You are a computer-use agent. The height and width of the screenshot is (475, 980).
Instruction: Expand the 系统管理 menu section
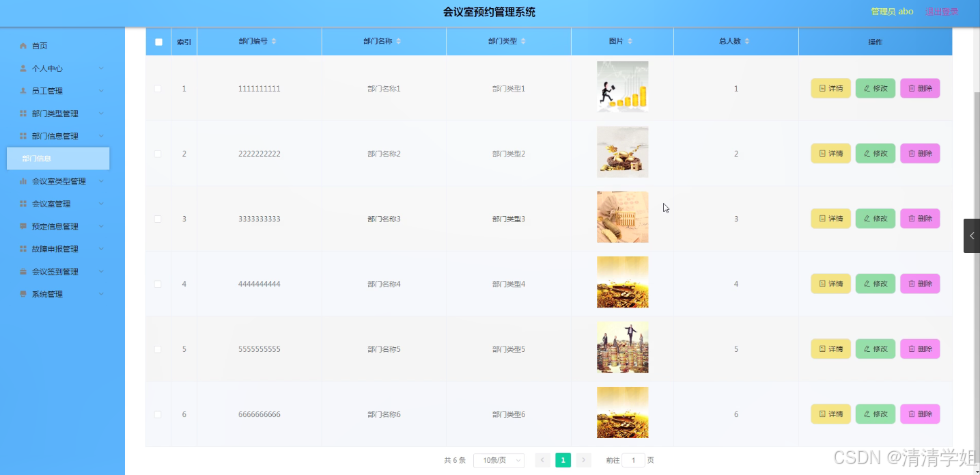(48, 294)
